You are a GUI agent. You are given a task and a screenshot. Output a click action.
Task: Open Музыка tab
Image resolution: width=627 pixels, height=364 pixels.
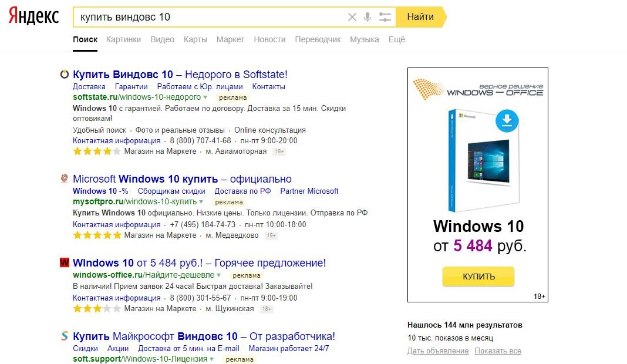(x=365, y=39)
